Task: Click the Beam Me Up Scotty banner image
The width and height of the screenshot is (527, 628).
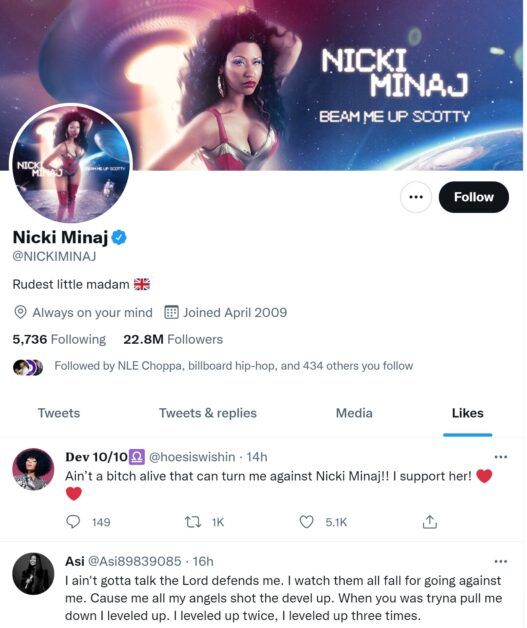Action: [x=262, y=85]
